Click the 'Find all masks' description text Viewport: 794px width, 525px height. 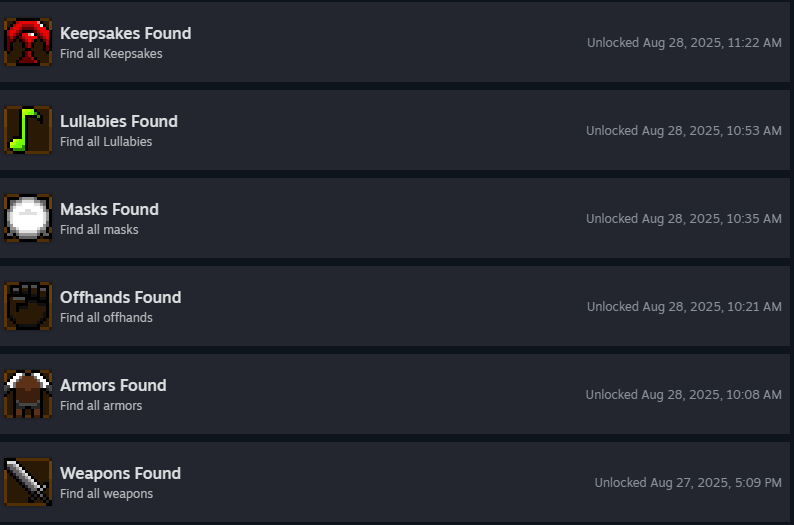[99, 230]
